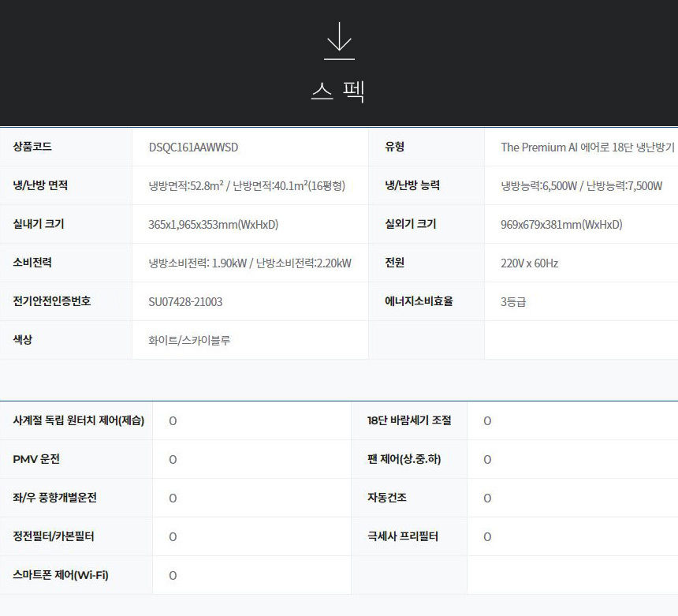The image size is (678, 616).
Task: Click the O mark for 스마트폰 제어(Wi-Fi)
Action: [x=173, y=576]
